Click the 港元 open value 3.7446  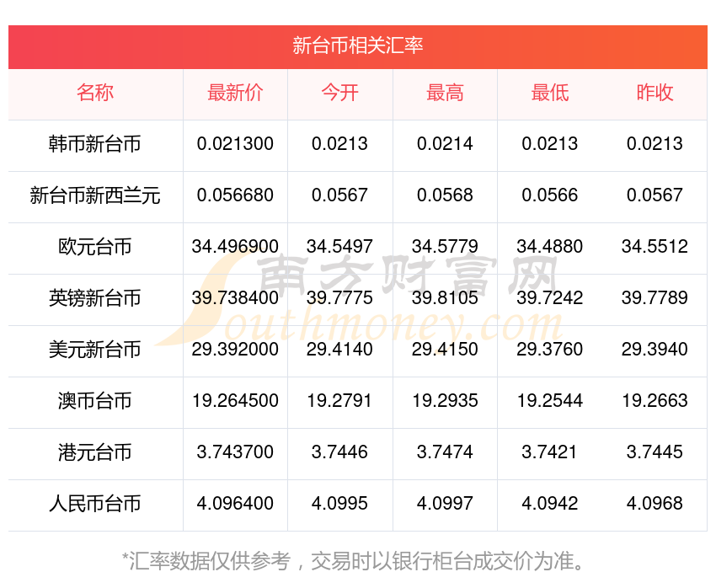click(x=339, y=452)
